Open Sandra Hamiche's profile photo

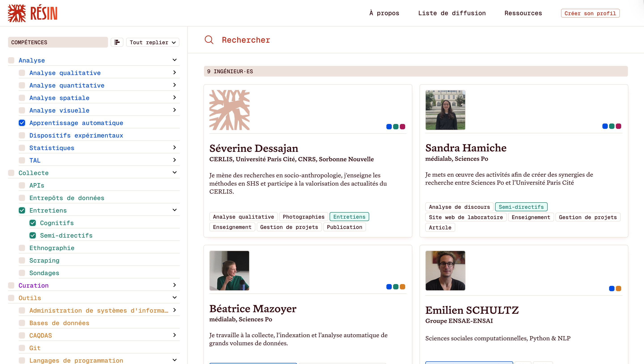[445, 110]
